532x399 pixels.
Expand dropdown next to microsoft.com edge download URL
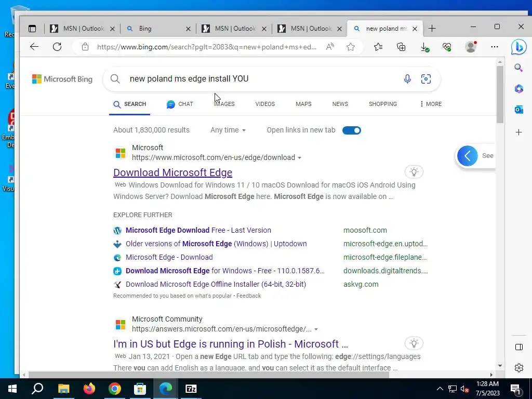(299, 158)
